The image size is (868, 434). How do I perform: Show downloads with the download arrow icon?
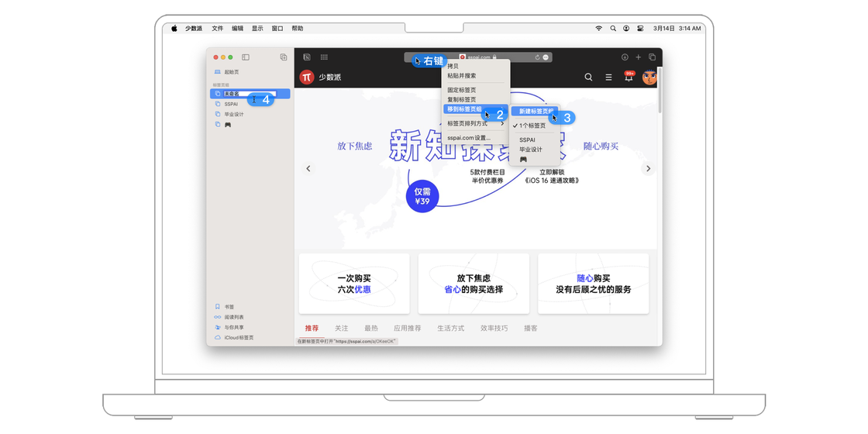(x=625, y=57)
